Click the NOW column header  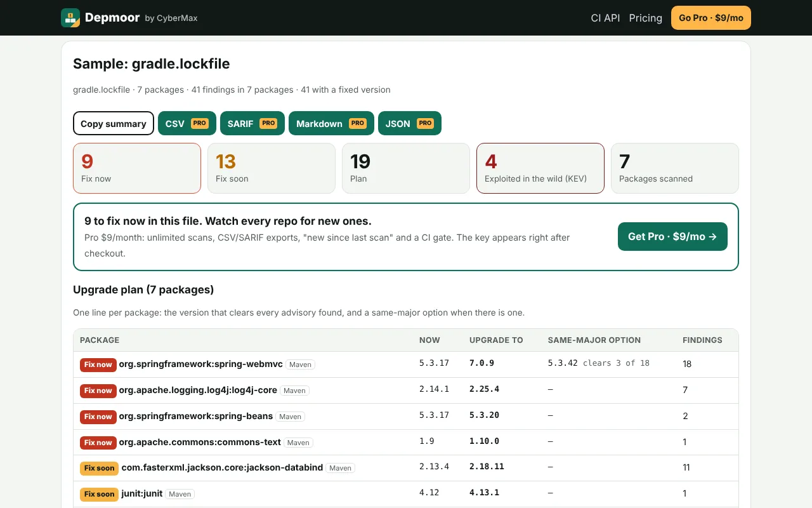click(x=429, y=340)
